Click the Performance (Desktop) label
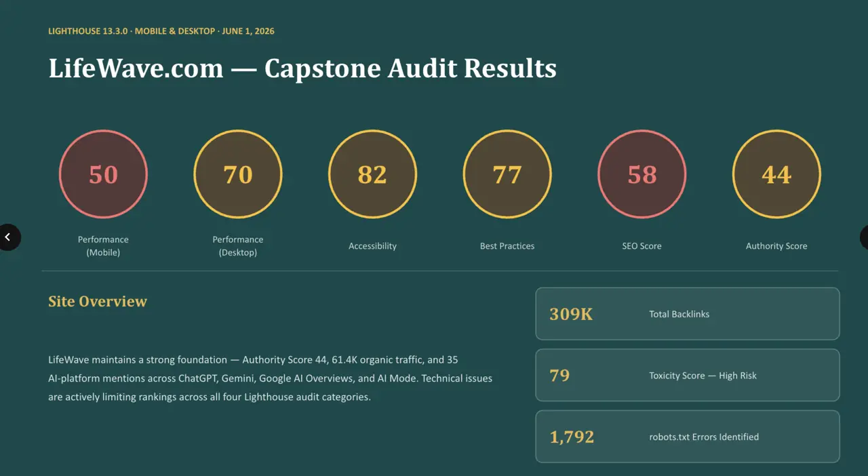Screen dimensions: 868x476 pyautogui.click(x=238, y=246)
